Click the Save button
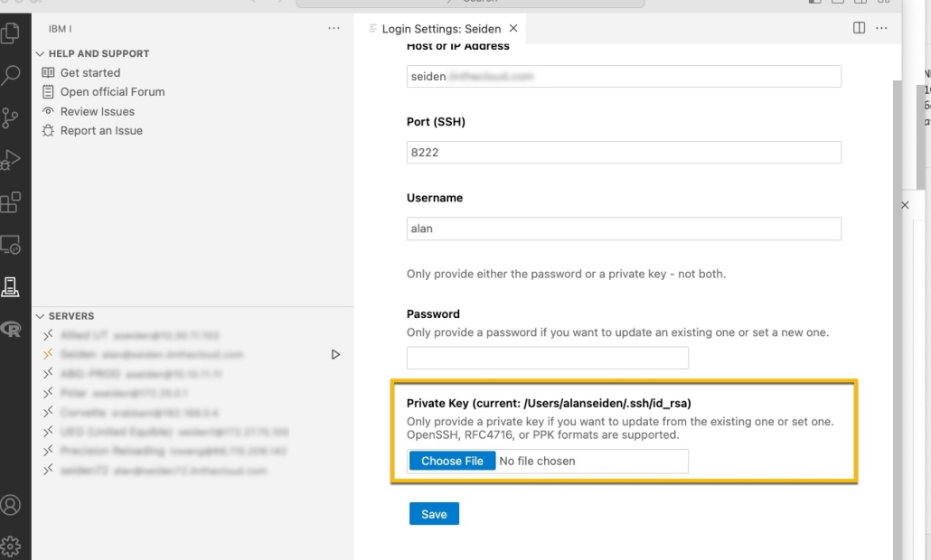 (x=434, y=513)
